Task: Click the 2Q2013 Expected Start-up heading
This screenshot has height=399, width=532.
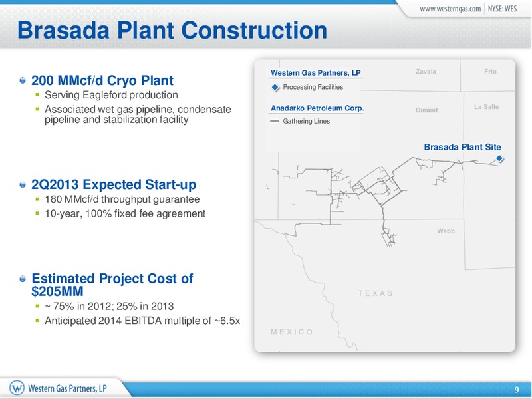Action: [x=114, y=184]
